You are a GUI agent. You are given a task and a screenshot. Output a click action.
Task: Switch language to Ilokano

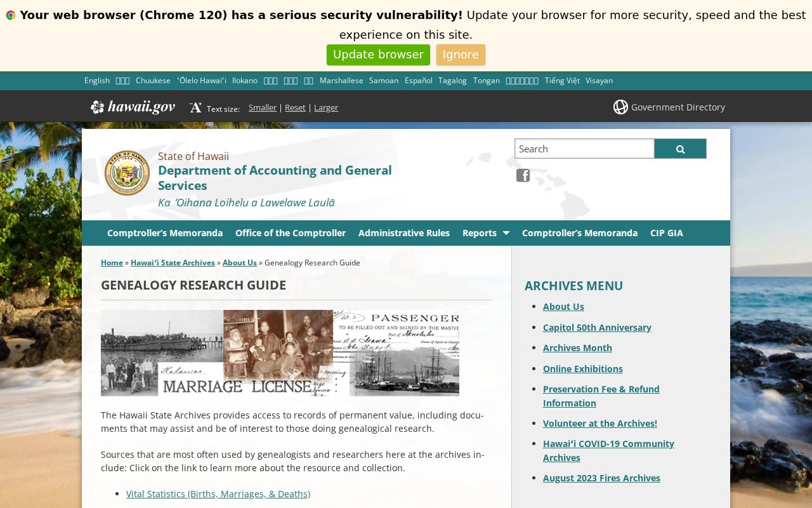click(245, 81)
